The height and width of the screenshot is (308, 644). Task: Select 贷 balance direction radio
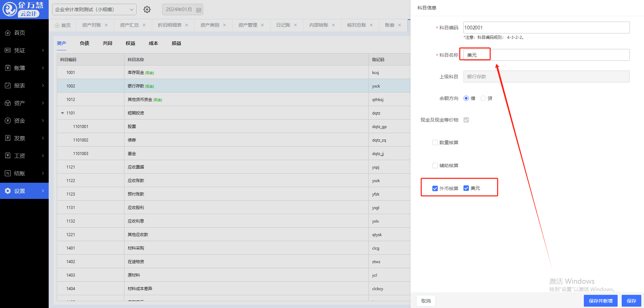coord(483,98)
